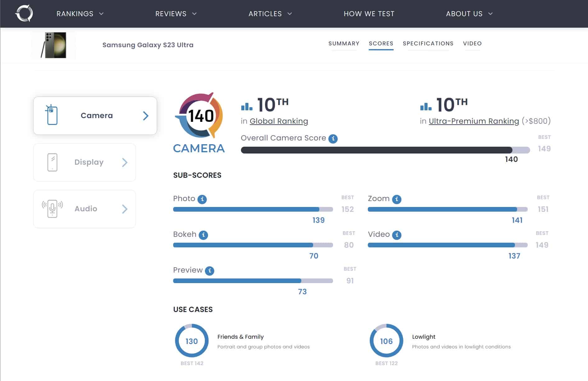Click the DXOMARK logo in the navbar

24,14
